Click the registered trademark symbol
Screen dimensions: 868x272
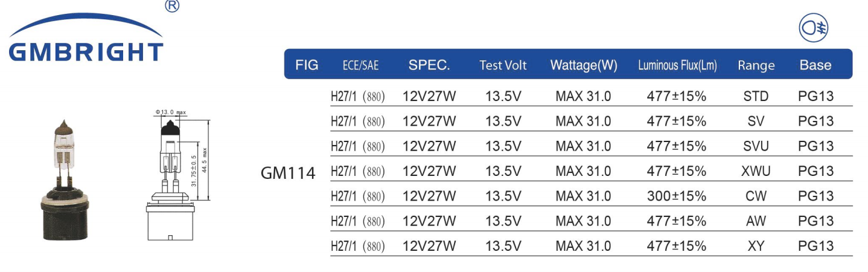click(x=171, y=6)
